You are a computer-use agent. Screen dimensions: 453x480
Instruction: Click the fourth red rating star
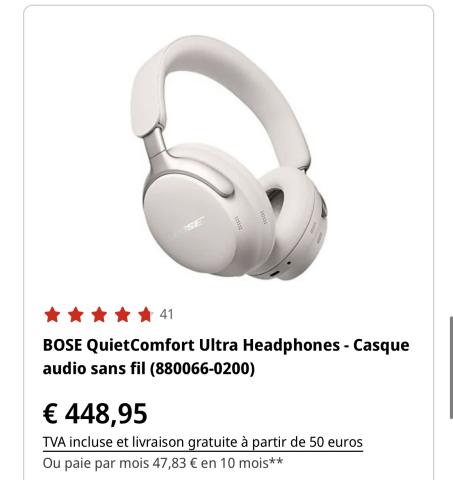(x=122, y=315)
